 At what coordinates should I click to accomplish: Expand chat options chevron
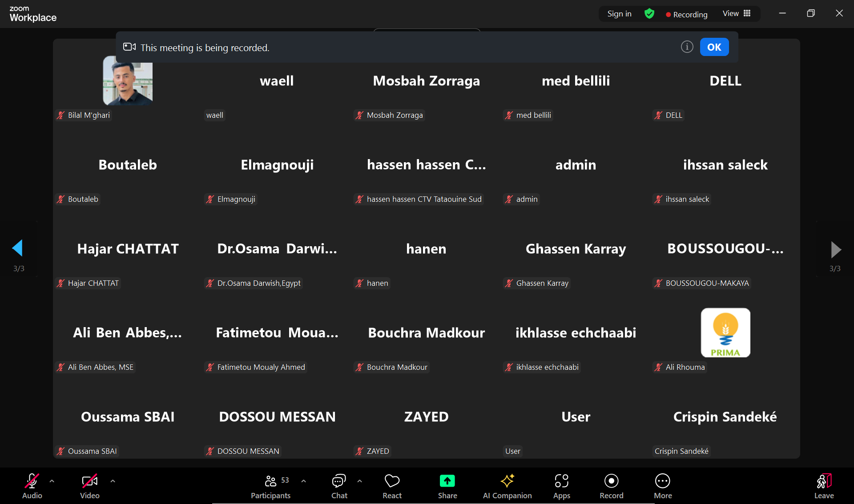coord(360,481)
